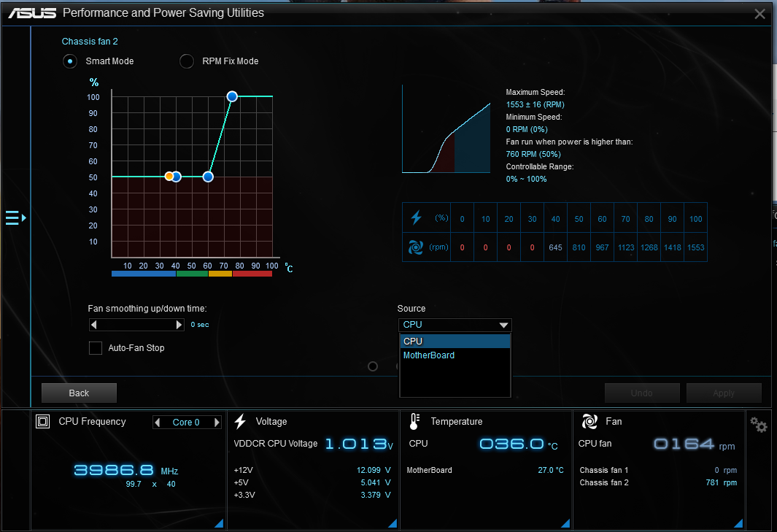Image resolution: width=777 pixels, height=532 pixels.
Task: Click the VDDCR CPU Voltage label
Action: point(276,444)
